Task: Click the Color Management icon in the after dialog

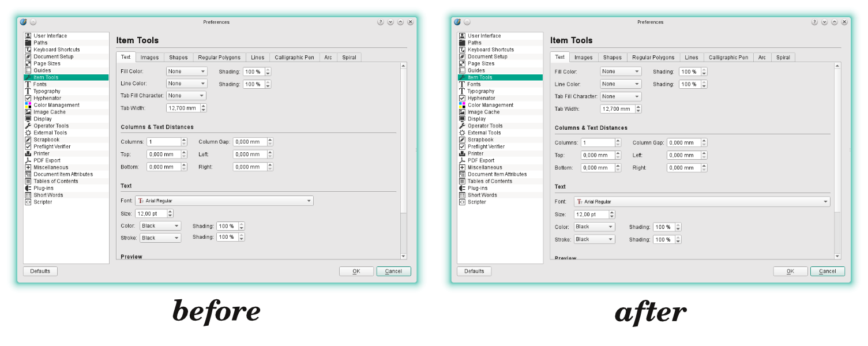Action: click(x=462, y=105)
